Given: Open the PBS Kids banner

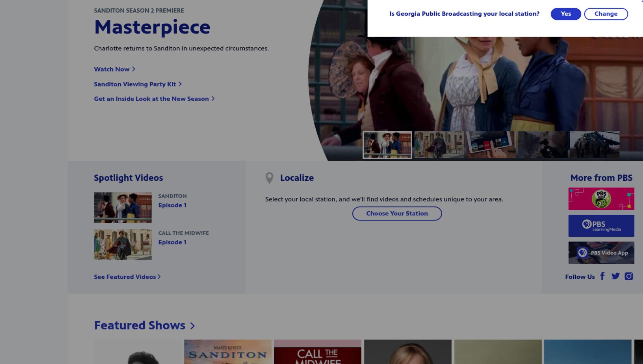Looking at the screenshot, I should tap(601, 199).
